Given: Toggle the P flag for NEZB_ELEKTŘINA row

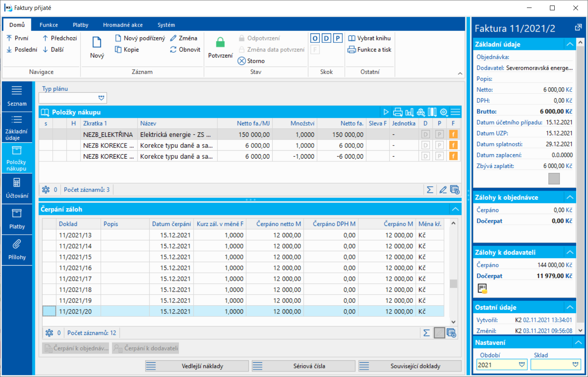Looking at the screenshot, I should [x=439, y=134].
